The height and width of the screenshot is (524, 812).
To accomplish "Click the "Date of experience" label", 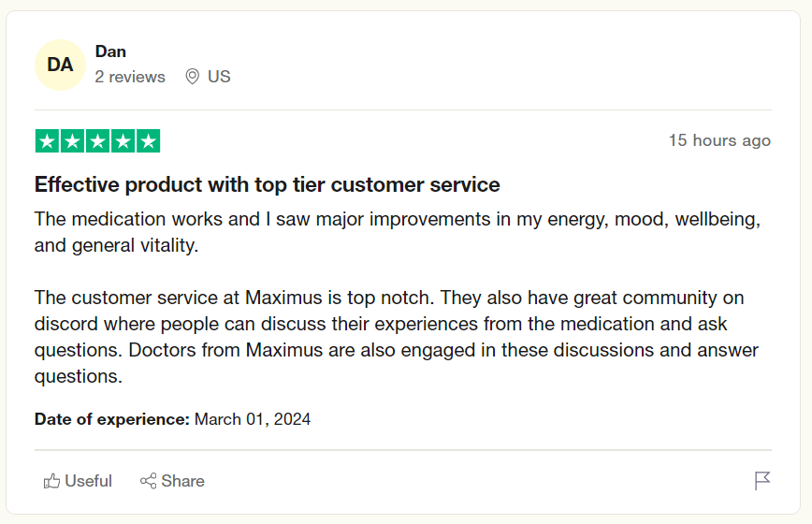I will pos(112,419).
